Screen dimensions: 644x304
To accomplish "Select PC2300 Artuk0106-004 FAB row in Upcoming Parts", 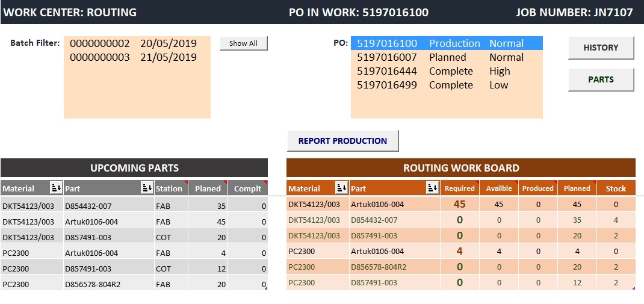I will [x=134, y=253].
